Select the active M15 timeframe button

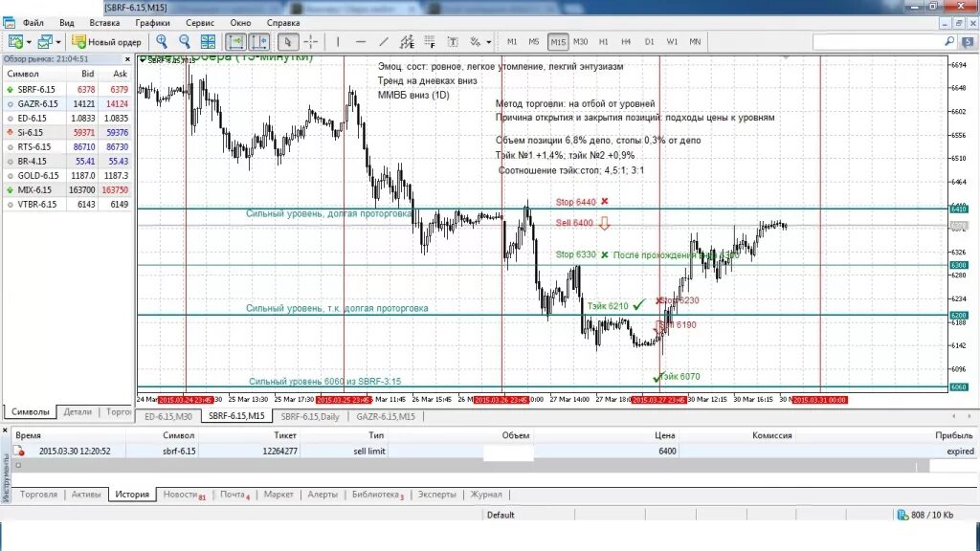[x=558, y=42]
